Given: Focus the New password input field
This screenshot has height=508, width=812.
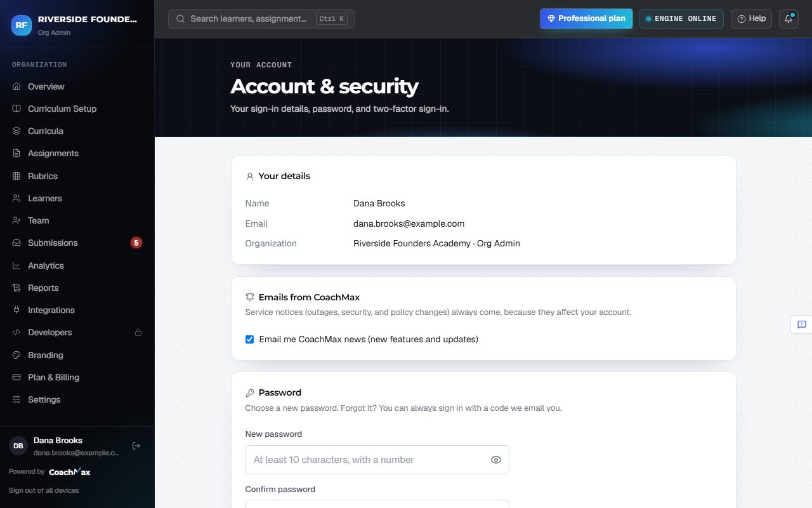Looking at the screenshot, I should click(377, 460).
